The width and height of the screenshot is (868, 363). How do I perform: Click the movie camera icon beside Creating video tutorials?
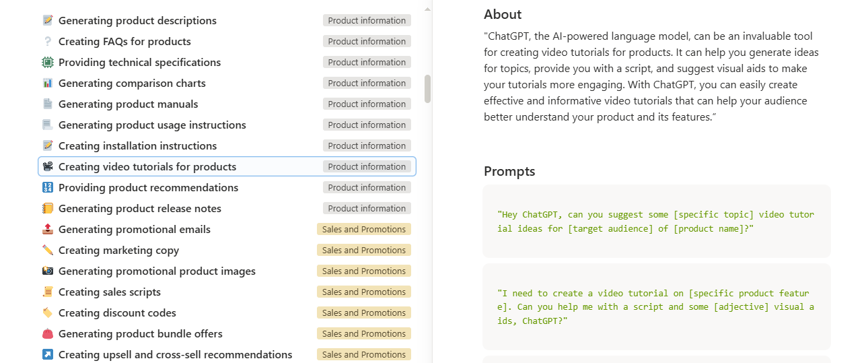(x=47, y=166)
